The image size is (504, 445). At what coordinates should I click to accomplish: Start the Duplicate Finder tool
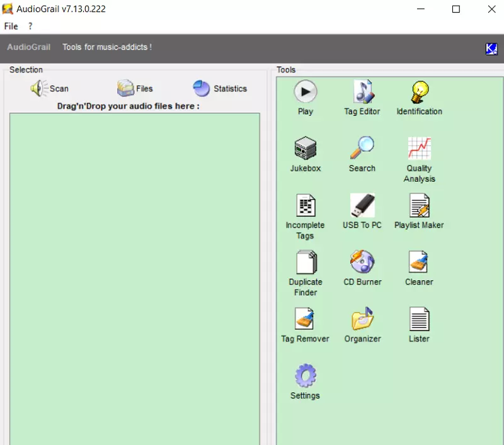(306, 262)
